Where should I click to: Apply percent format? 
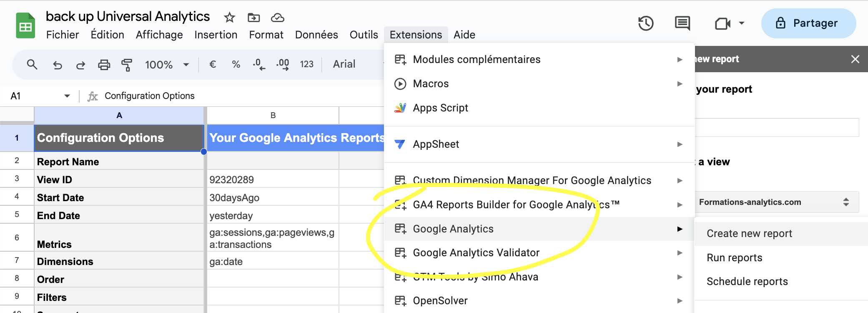point(236,64)
